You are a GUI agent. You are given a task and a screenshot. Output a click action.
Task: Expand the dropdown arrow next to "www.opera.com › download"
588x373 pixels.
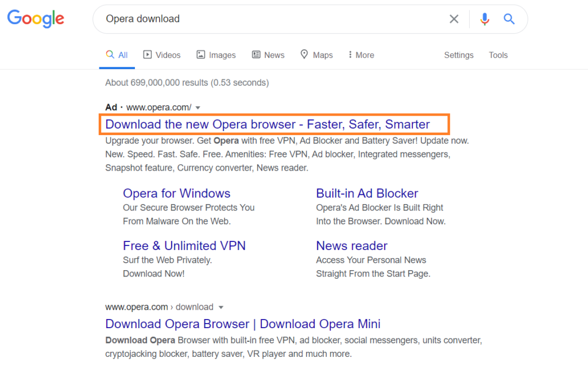[x=221, y=307]
